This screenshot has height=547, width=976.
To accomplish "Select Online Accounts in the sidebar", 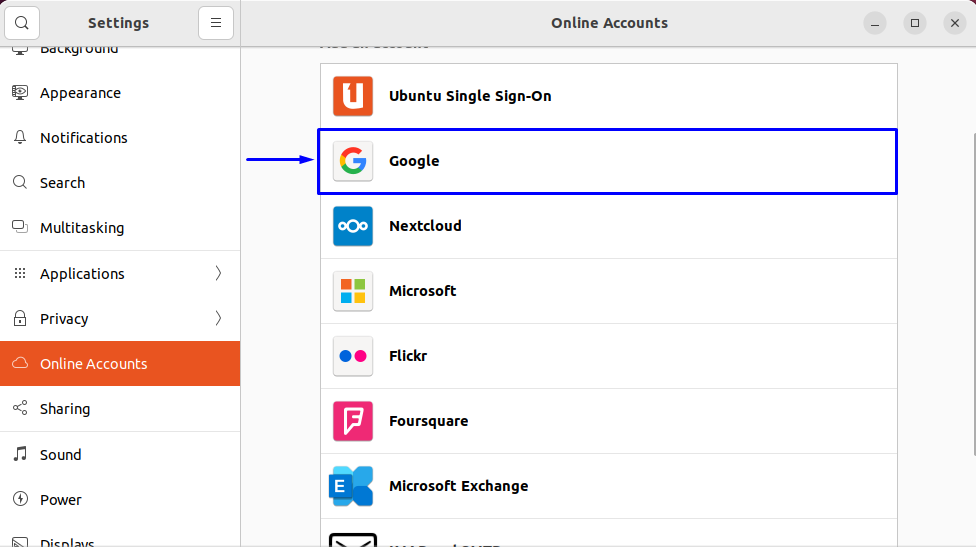I will pos(120,363).
